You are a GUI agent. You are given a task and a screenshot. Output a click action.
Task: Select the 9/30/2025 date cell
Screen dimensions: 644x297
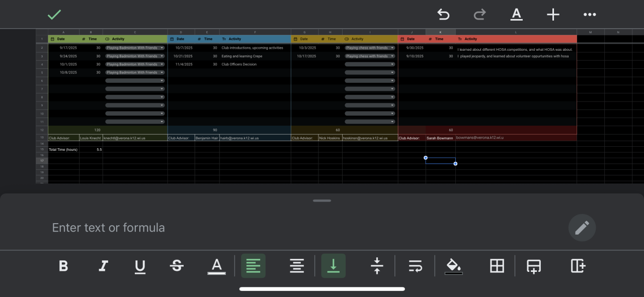tap(412, 48)
